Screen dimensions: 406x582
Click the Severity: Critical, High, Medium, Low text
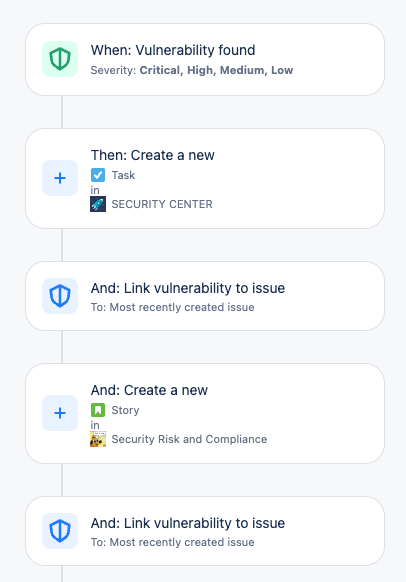click(x=192, y=70)
